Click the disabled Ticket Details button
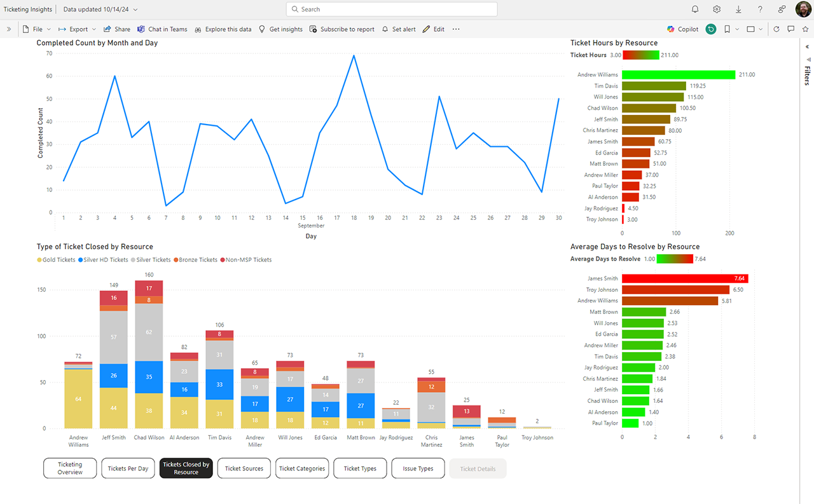 (478, 468)
